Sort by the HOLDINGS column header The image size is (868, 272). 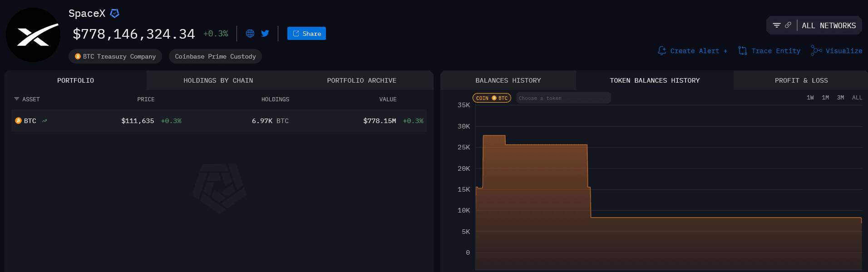pos(275,99)
